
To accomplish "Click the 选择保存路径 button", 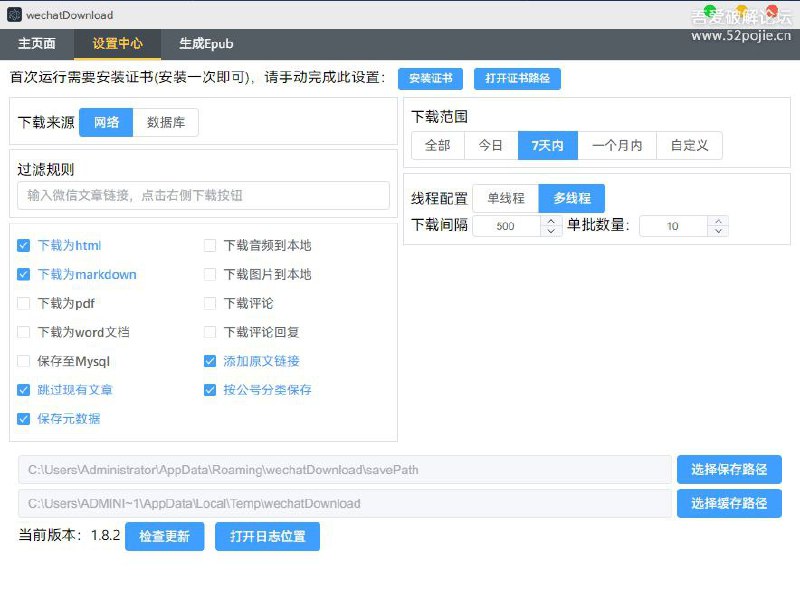I will 729,470.
